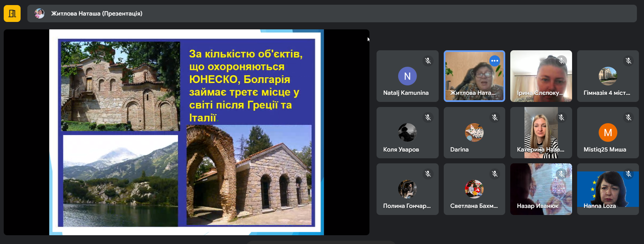Click the Darina participant name label

(x=459, y=150)
